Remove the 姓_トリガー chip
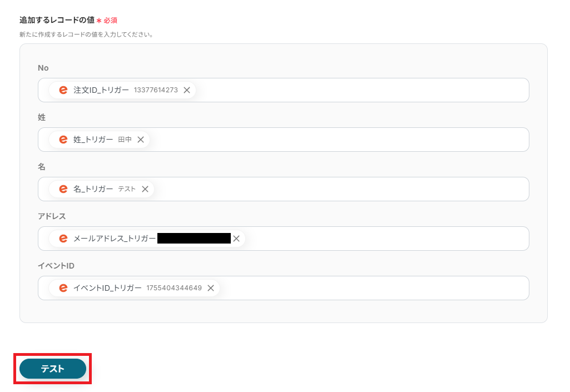This screenshot has width=570, height=392. [141, 140]
